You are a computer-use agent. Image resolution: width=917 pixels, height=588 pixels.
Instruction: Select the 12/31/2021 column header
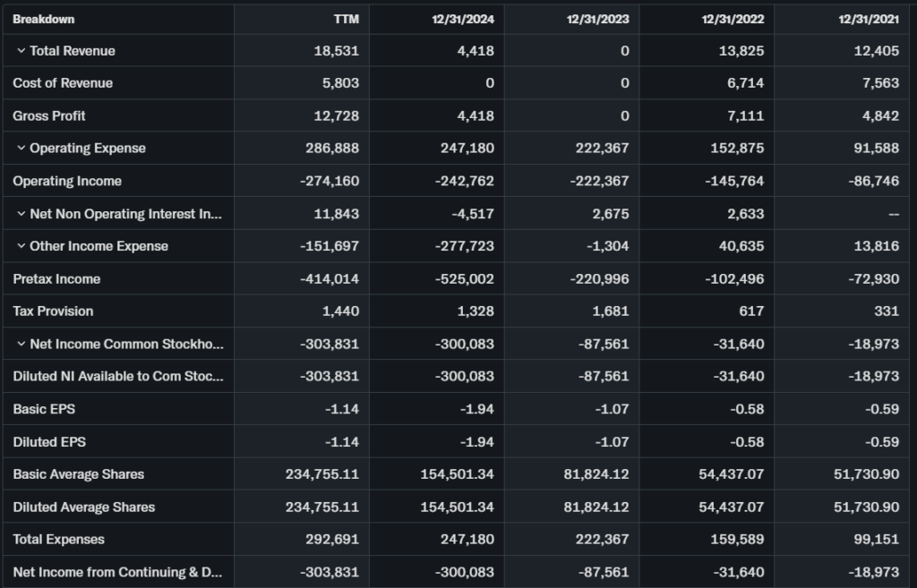(x=868, y=19)
